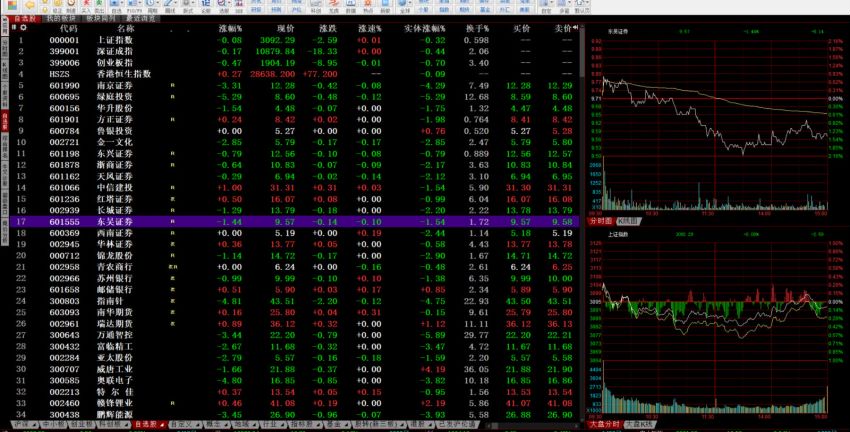Select the 万通智控 row
850x432 pixels.
click(295, 335)
